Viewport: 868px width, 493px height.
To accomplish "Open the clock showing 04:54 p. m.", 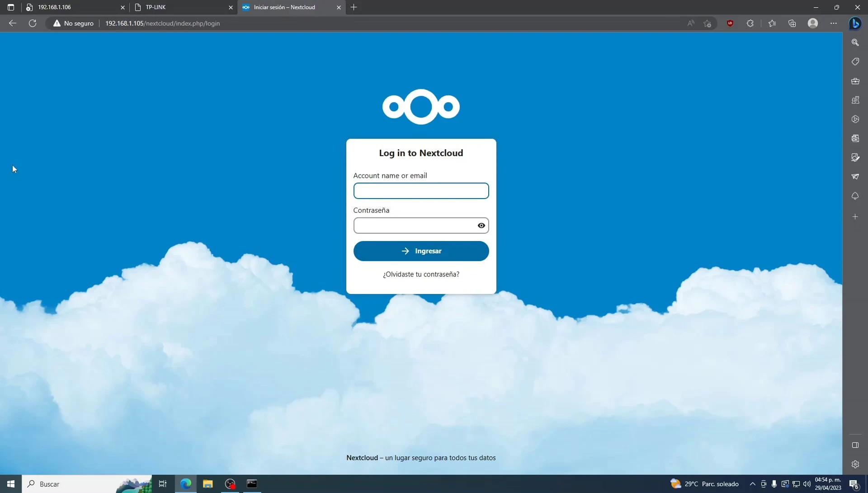I will [x=828, y=484].
